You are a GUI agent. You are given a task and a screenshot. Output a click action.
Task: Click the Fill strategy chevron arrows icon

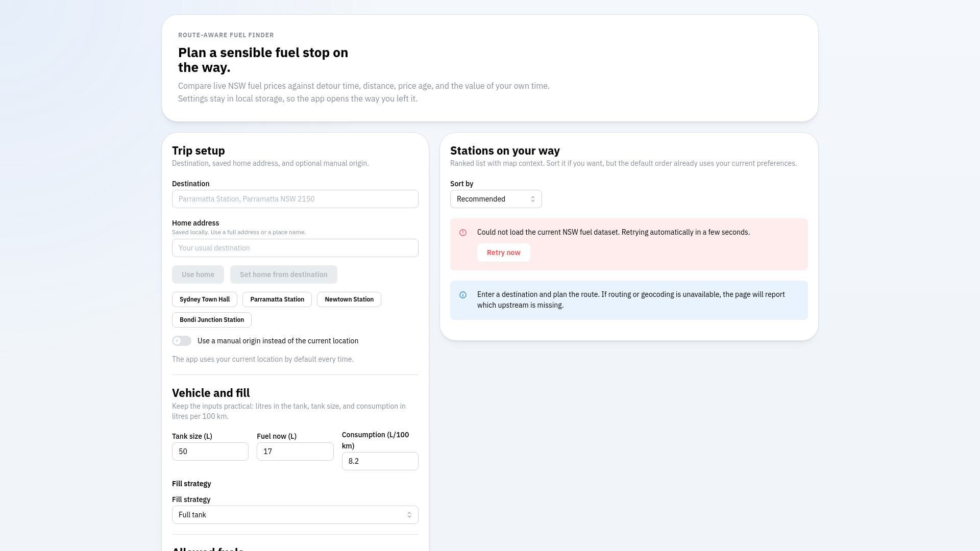(409, 515)
